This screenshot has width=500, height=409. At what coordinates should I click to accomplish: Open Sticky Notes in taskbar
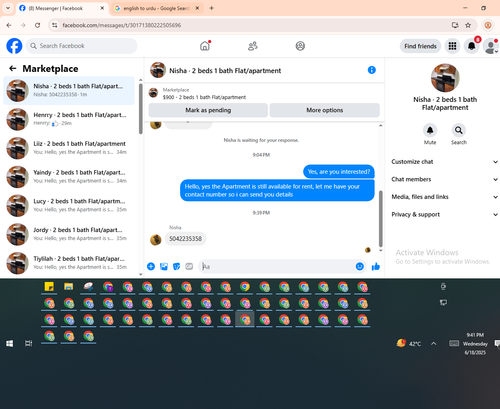click(49, 287)
